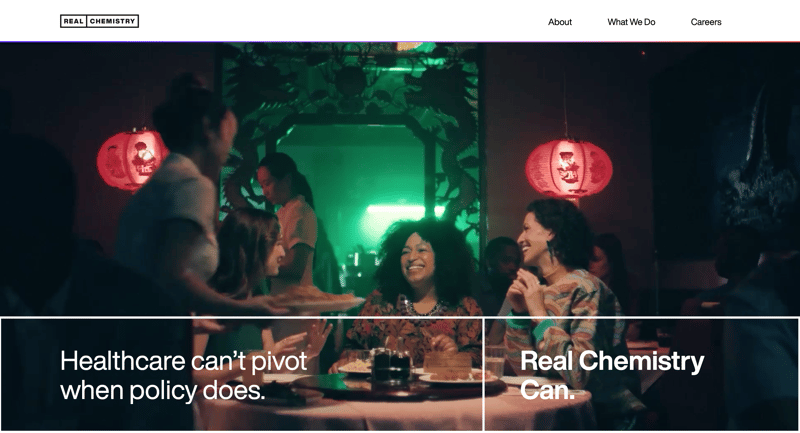
Task: Click the "REAL" box in the logo
Action: 73,21
